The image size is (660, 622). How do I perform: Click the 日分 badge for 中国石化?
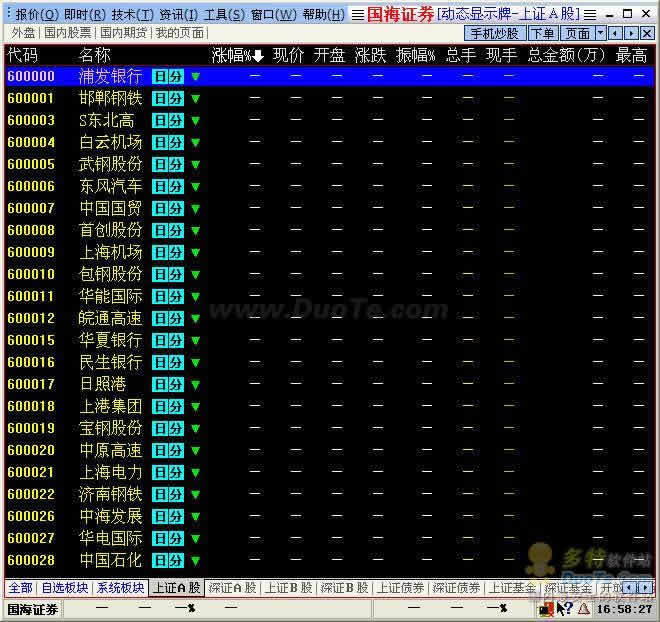point(168,560)
